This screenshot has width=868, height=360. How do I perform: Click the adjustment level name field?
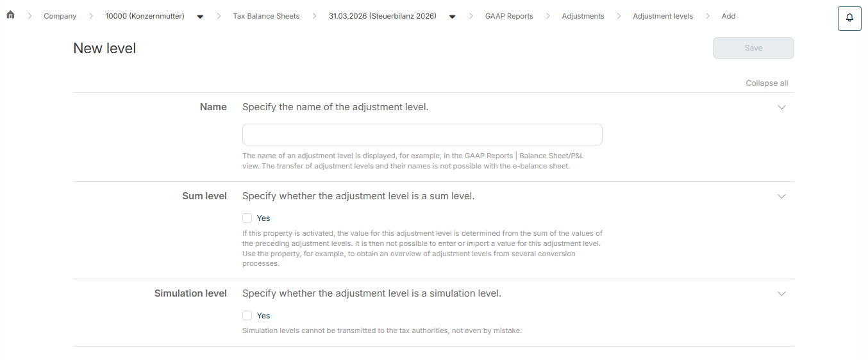point(422,135)
